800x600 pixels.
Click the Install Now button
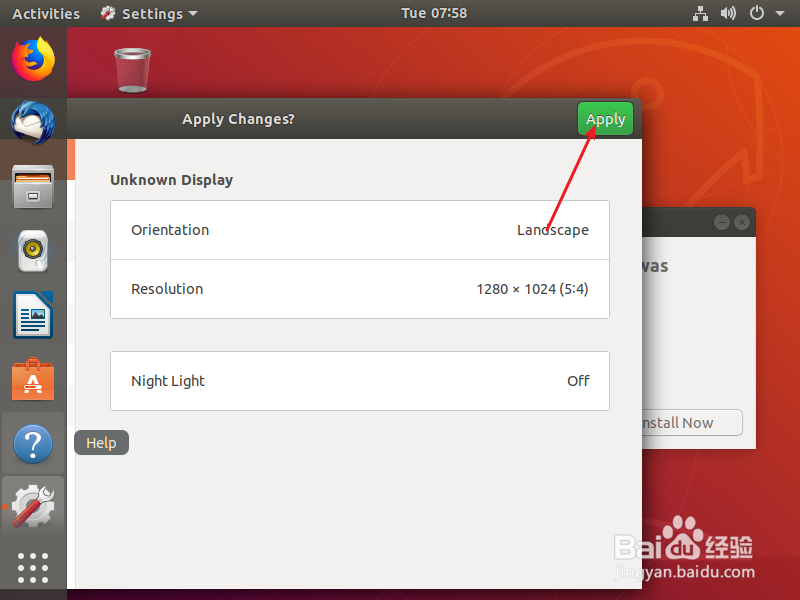tap(688, 422)
